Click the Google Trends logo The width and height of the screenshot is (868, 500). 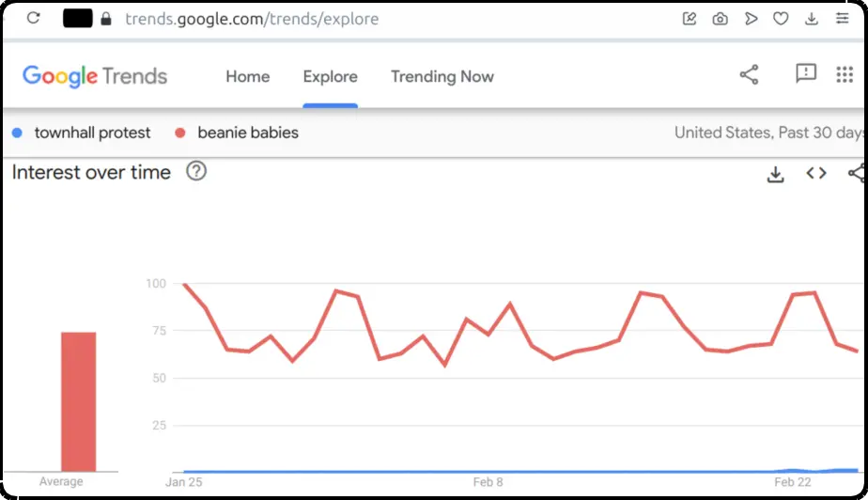[x=95, y=76]
